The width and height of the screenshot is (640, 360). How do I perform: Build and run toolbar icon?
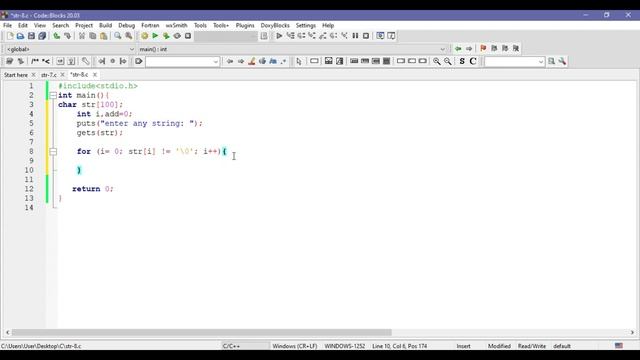click(166, 36)
